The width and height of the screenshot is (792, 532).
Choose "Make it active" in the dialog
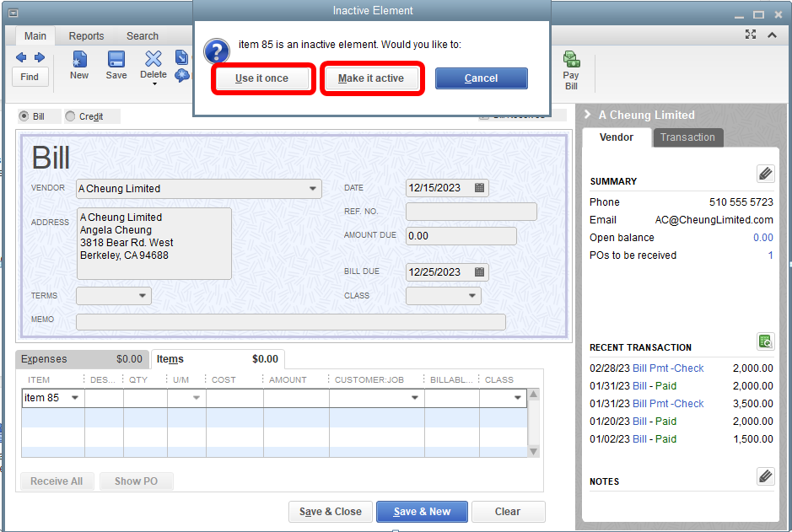click(371, 78)
